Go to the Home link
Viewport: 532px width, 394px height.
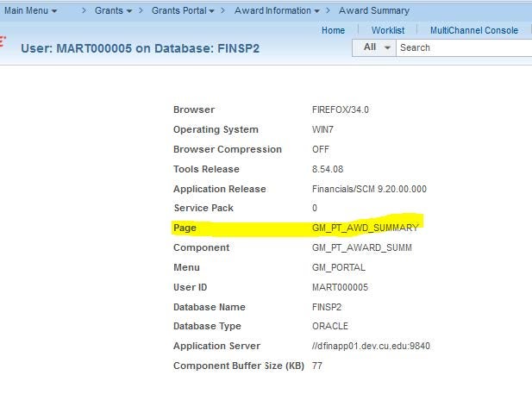click(x=333, y=30)
